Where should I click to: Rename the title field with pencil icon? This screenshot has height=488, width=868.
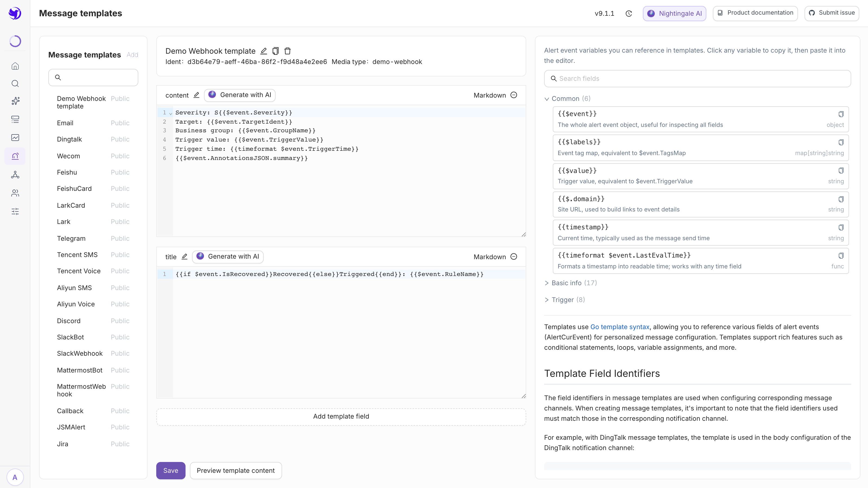[x=184, y=257]
